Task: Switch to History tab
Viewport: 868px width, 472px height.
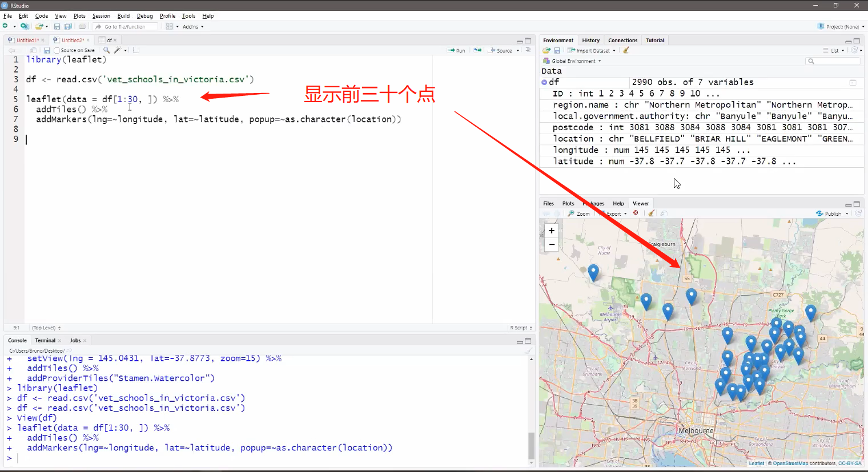Action: [590, 41]
